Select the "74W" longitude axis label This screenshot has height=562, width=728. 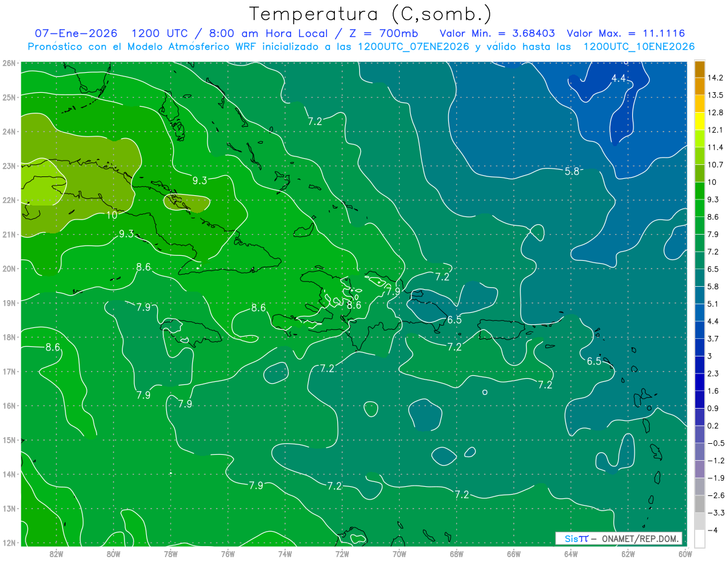click(x=285, y=554)
